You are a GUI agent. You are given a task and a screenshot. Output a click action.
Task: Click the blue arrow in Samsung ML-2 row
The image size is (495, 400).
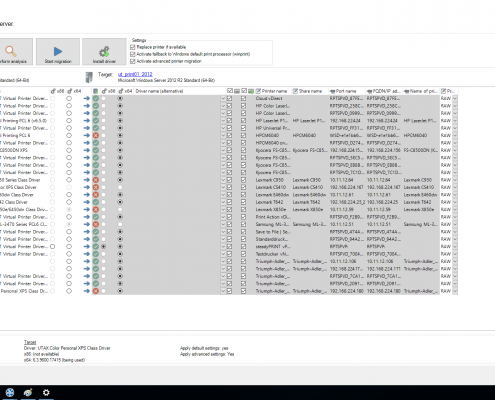[87, 224]
